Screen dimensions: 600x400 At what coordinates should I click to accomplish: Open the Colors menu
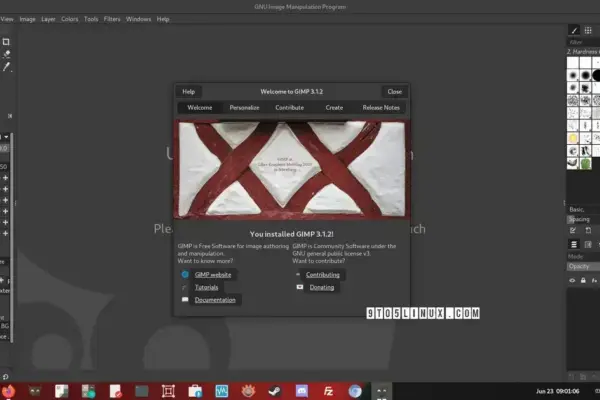[x=70, y=19]
